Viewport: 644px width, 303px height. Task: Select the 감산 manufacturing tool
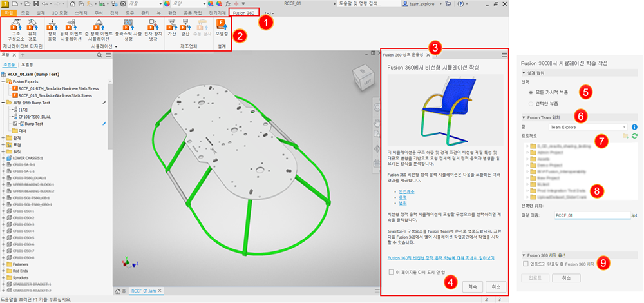pyautogui.click(x=184, y=29)
